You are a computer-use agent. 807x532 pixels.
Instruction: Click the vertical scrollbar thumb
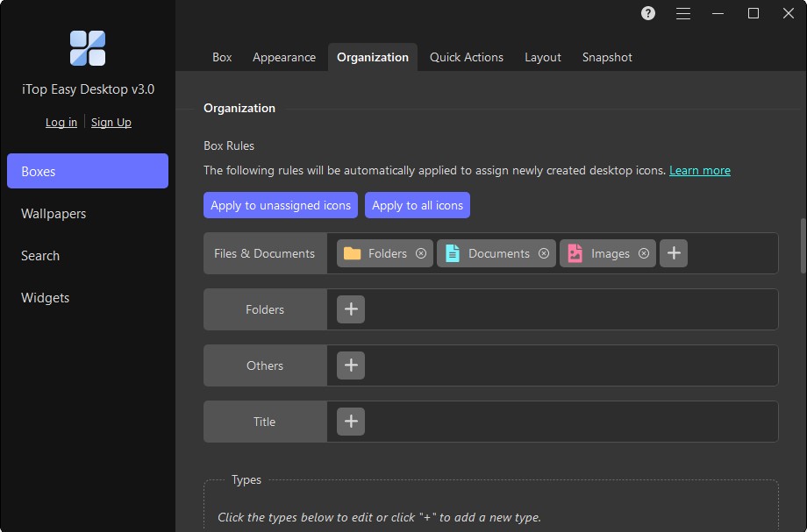tap(802, 246)
